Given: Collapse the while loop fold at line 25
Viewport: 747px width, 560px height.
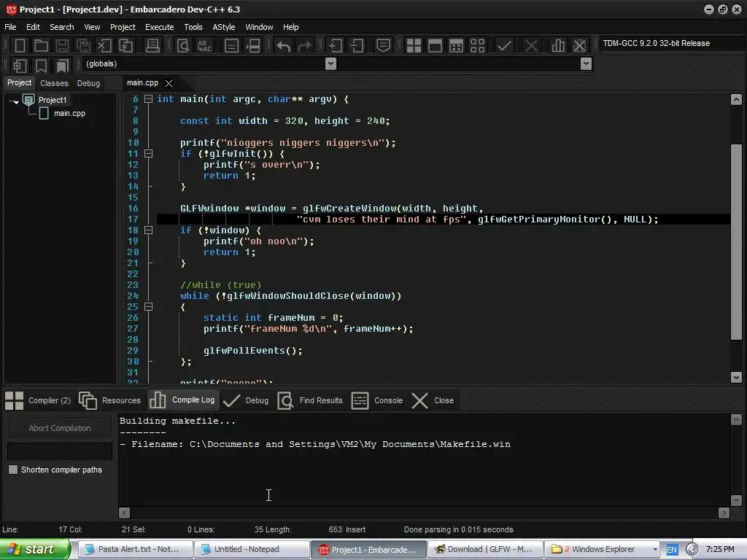Looking at the screenshot, I should (149, 307).
